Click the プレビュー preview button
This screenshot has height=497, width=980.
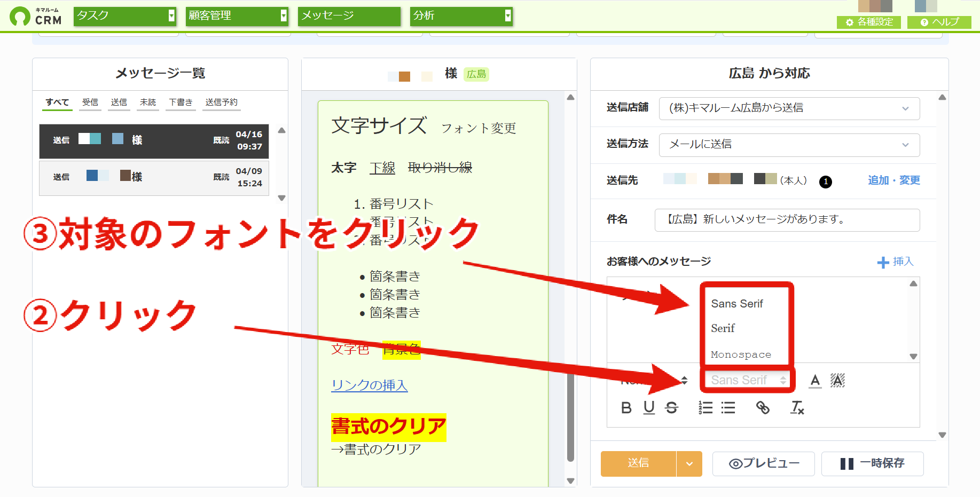[x=764, y=463]
